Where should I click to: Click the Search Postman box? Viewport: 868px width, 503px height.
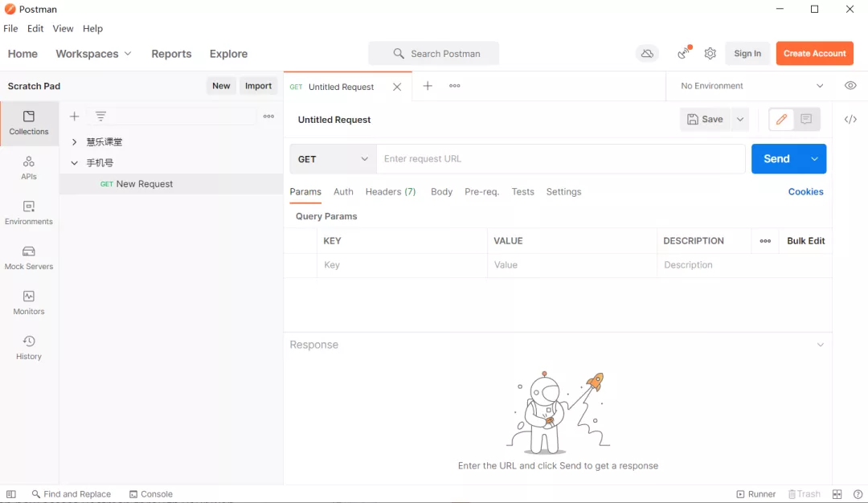coord(433,54)
